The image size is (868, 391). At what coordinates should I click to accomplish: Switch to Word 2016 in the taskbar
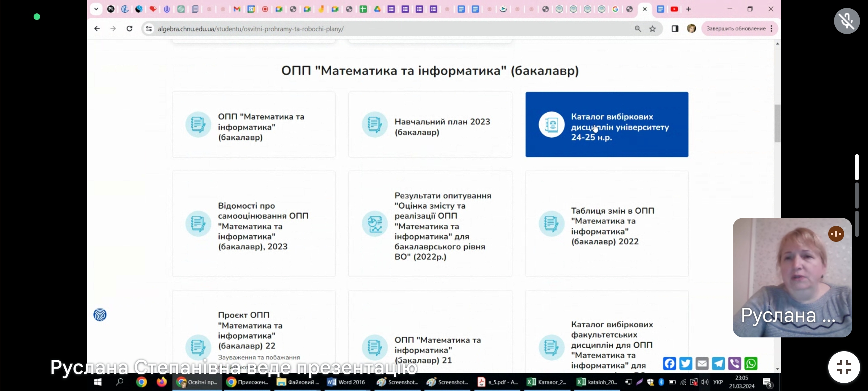(x=346, y=382)
